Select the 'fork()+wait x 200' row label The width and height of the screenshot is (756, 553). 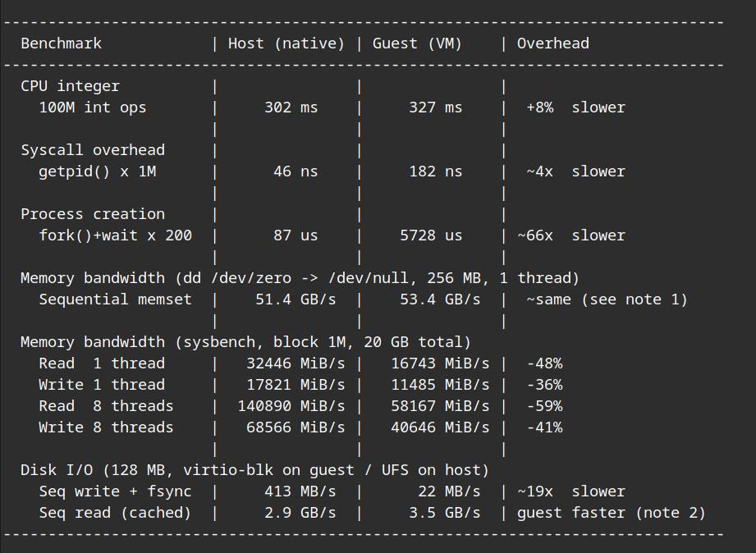(x=115, y=235)
